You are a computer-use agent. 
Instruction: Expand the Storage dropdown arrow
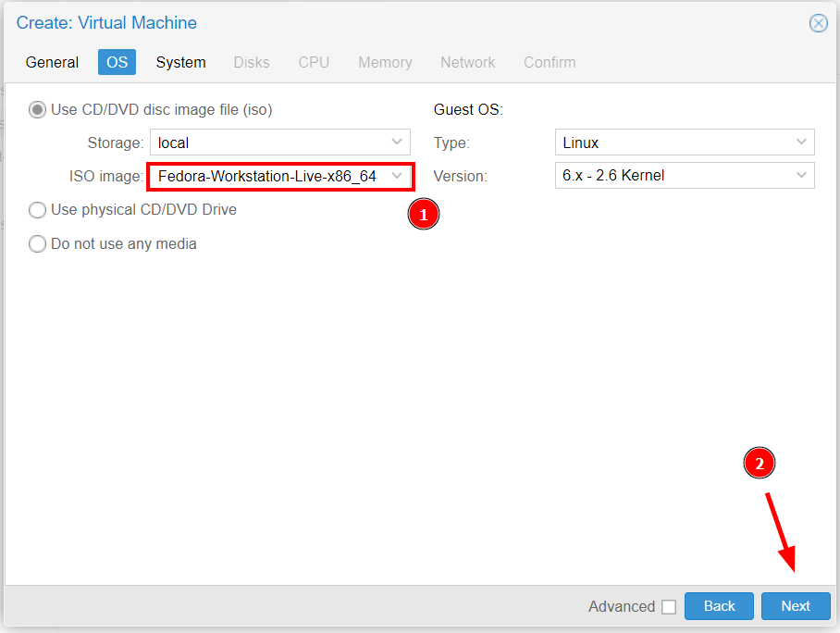coord(398,143)
